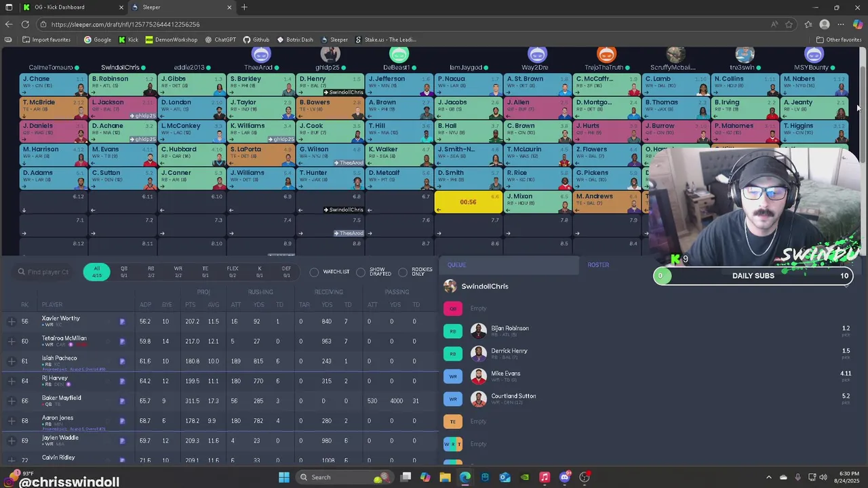
Task: Add Jaylen Waddle to queue with plus icon
Action: (12, 441)
